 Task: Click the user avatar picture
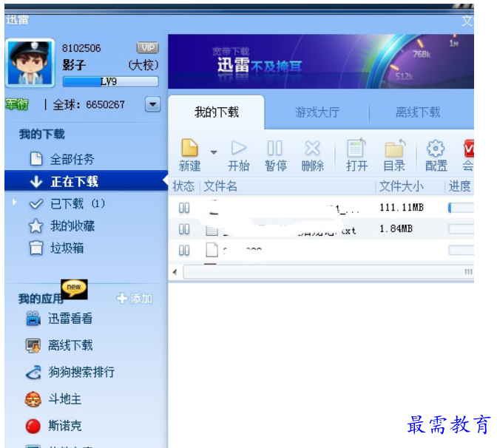coord(30,63)
